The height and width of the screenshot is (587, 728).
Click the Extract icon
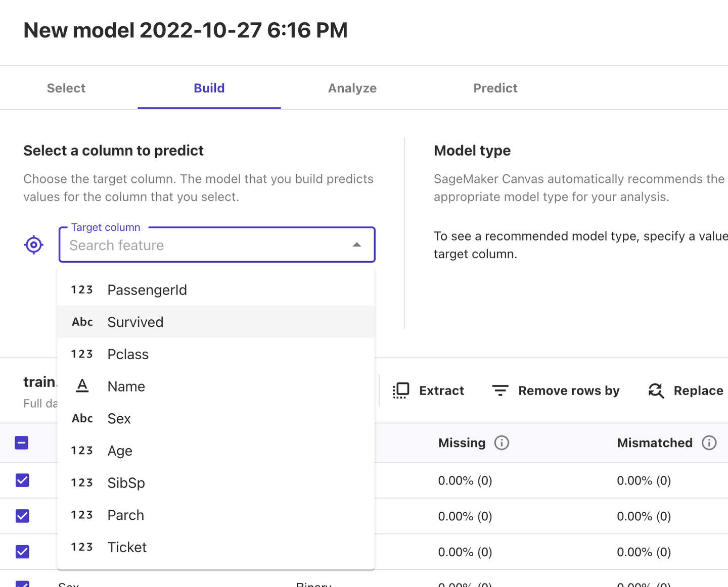(x=401, y=390)
